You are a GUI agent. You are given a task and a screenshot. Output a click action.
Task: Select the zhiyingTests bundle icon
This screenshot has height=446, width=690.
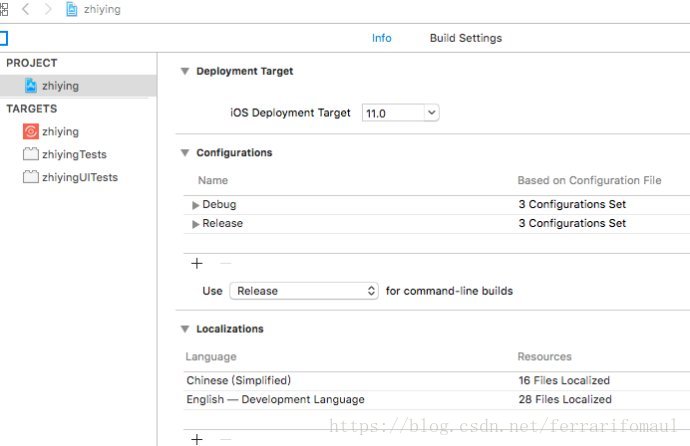click(31, 154)
